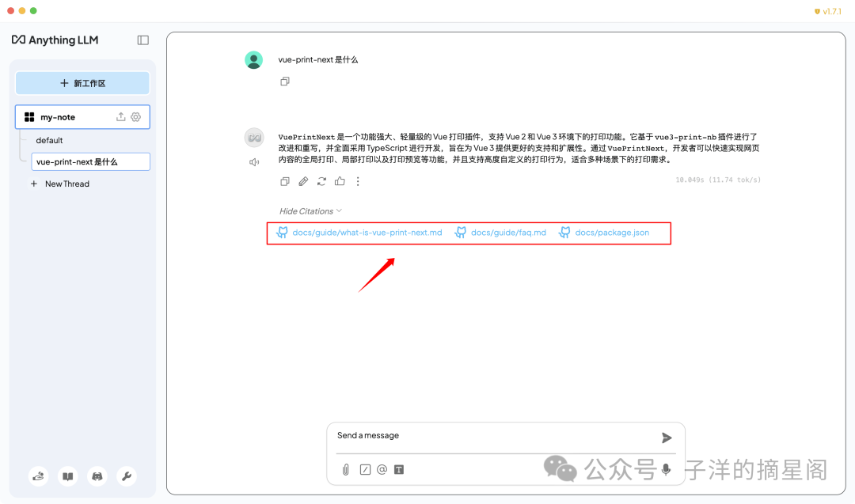Open more actions menu for response
The height and width of the screenshot is (504, 855).
358,181
